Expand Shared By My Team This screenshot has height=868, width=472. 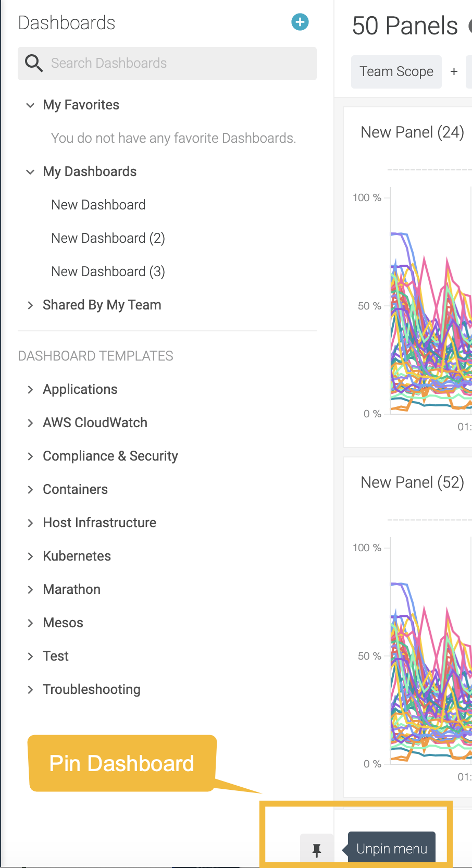[x=30, y=305]
